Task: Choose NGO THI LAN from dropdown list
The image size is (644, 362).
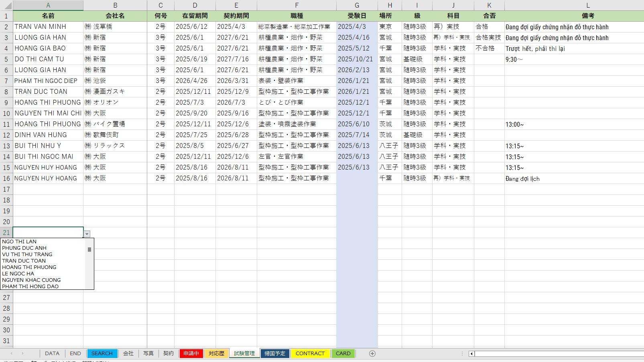Action: pos(19,242)
